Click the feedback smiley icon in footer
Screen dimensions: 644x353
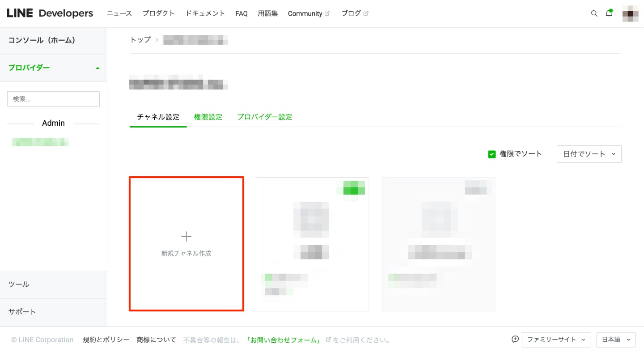click(515, 339)
